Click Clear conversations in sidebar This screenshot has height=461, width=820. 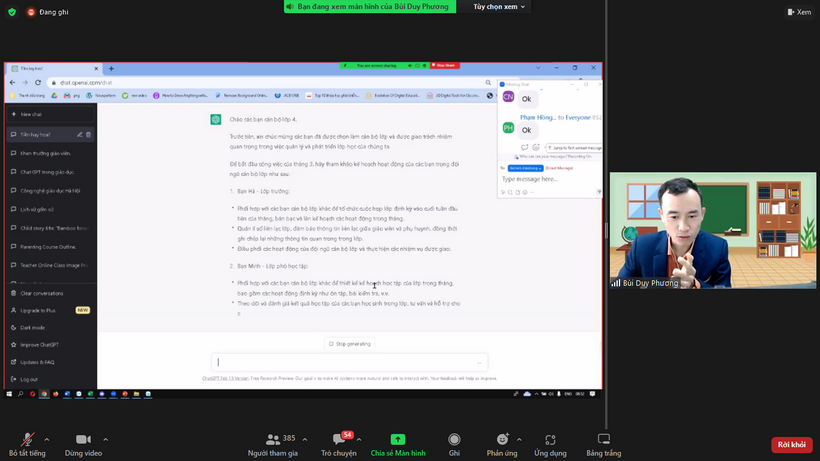[x=42, y=293]
